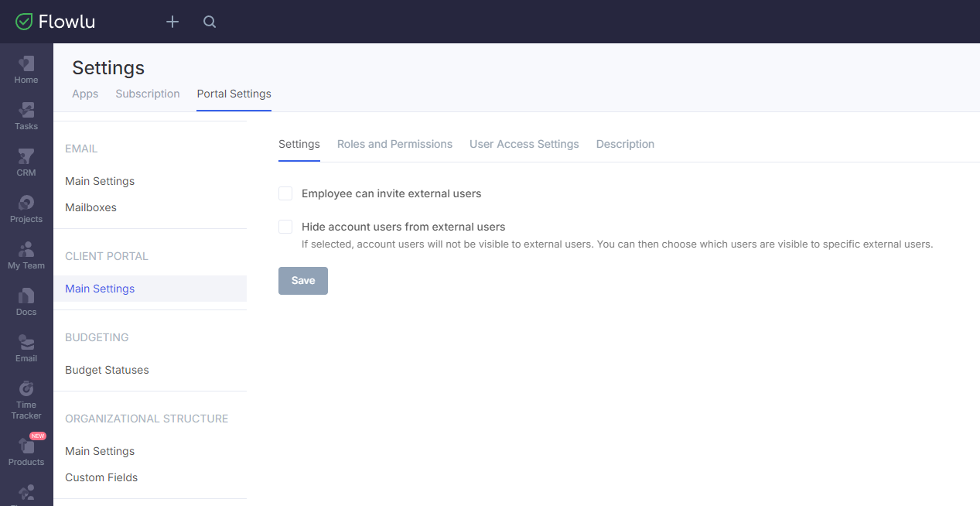The width and height of the screenshot is (980, 506).
Task: Open Custom Fields settings
Action: point(101,477)
